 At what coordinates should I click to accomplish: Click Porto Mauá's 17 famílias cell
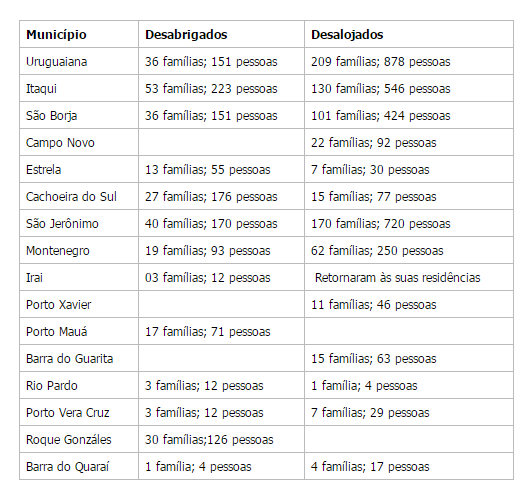point(221,332)
